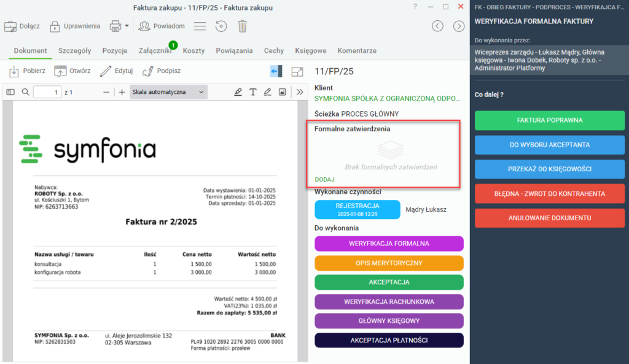Toggle the PDF sidebar icon
The width and height of the screenshot is (629, 364).
pyautogui.click(x=10, y=92)
